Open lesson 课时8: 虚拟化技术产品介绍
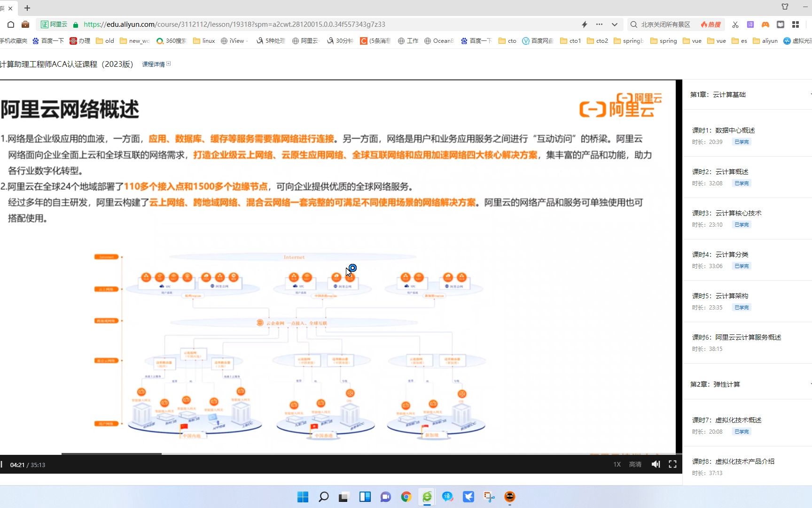 tap(747, 467)
